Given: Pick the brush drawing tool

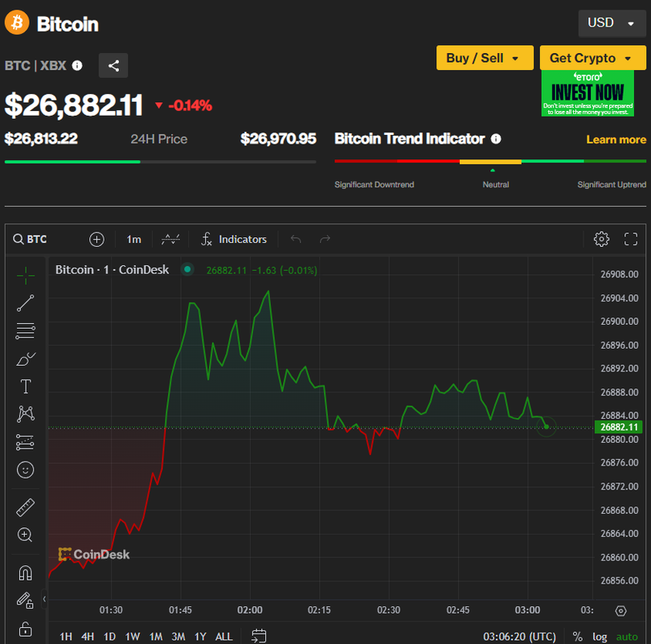Looking at the screenshot, I should [26, 359].
